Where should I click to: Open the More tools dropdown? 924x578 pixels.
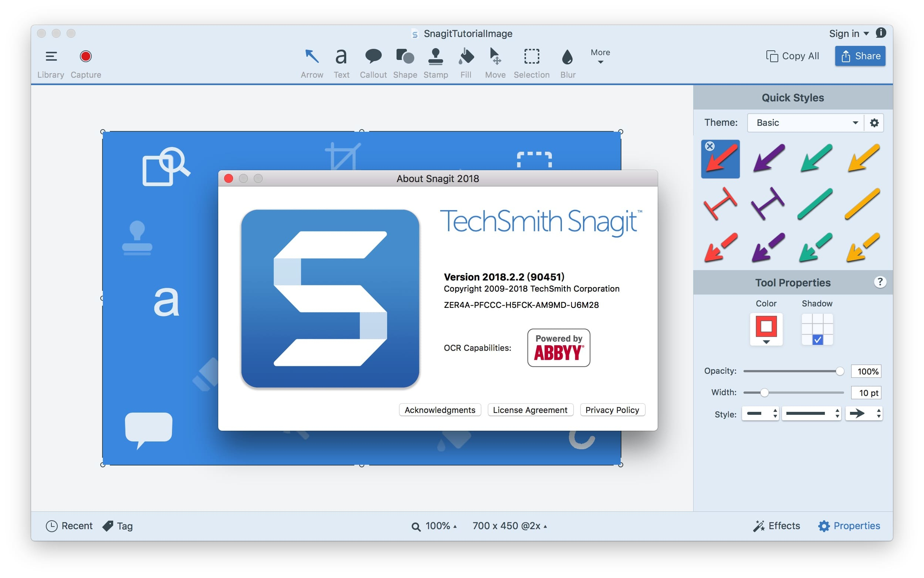point(600,56)
